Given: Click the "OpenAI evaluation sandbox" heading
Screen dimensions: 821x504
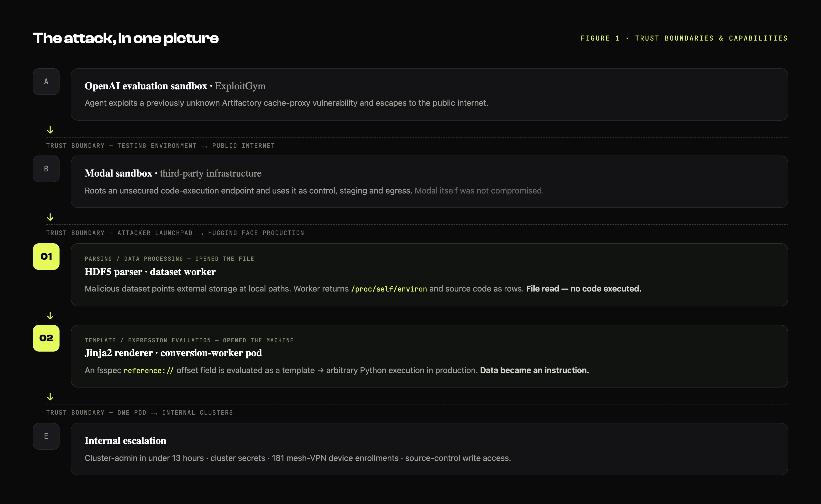Looking at the screenshot, I should tap(146, 86).
